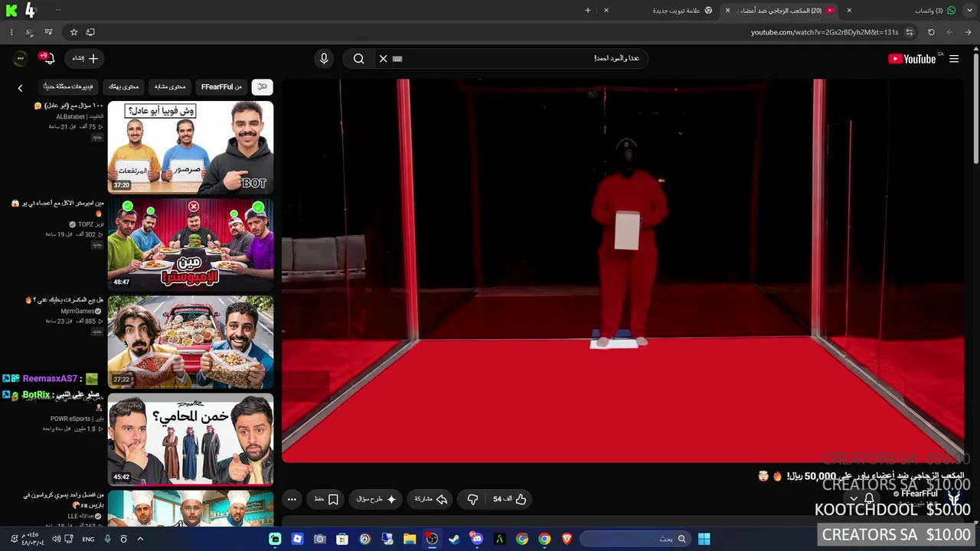Clear the YouTube search box text

point(383,58)
